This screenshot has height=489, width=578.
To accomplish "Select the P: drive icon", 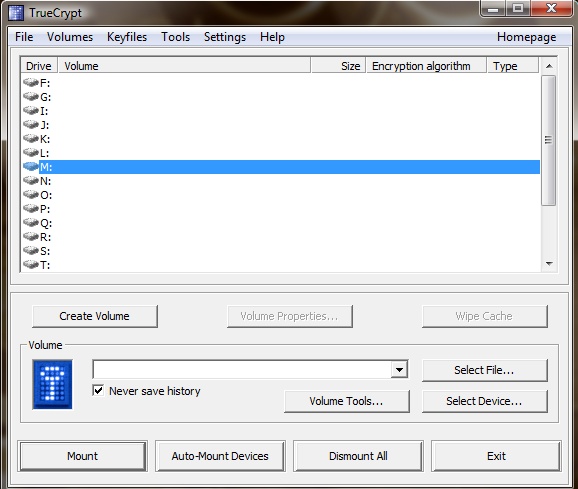I will tap(31, 208).
